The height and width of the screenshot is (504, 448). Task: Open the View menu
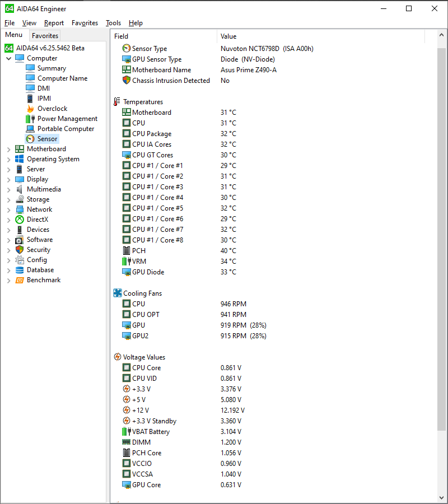(x=29, y=23)
